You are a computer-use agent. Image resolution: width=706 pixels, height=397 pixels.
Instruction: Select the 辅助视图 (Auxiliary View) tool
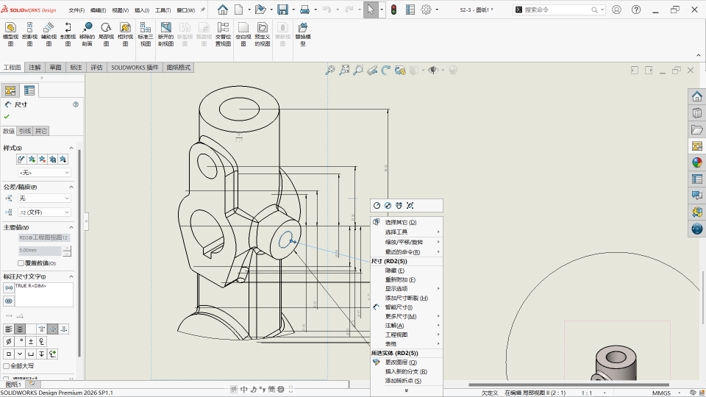[49, 34]
